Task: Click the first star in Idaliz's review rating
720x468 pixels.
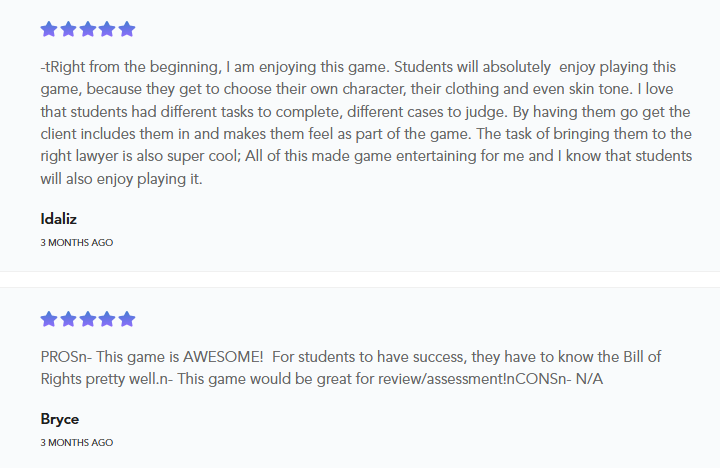Action: (49, 30)
